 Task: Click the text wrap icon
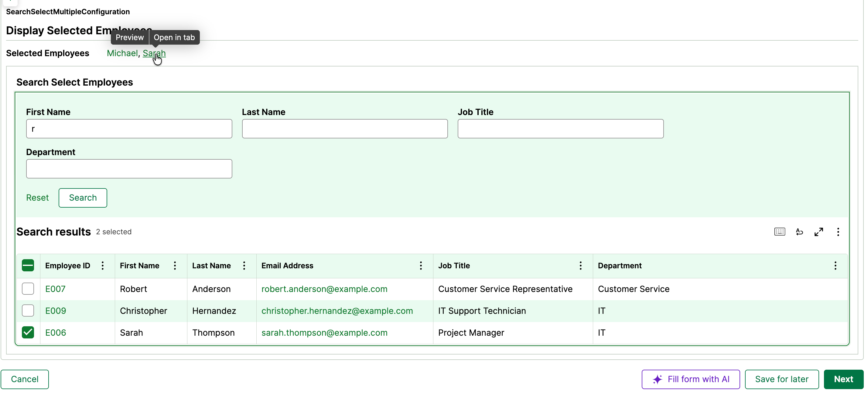click(799, 232)
